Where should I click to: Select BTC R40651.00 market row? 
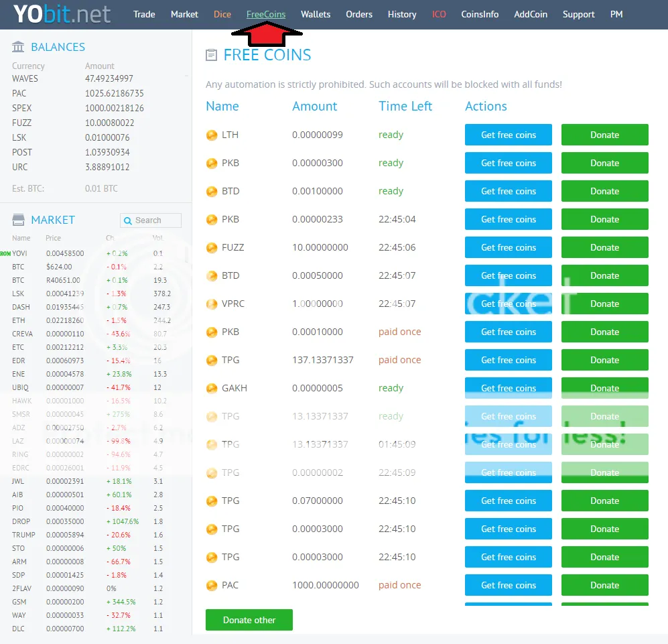91,280
